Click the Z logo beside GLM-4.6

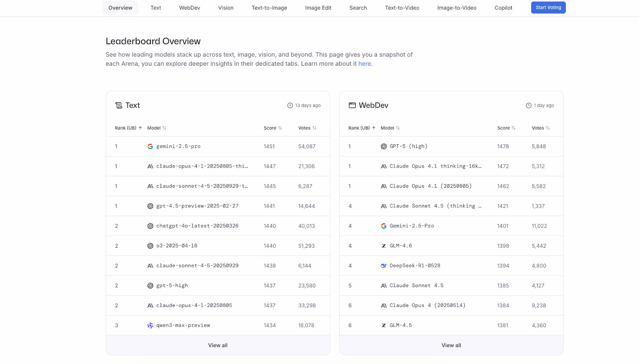coord(384,246)
